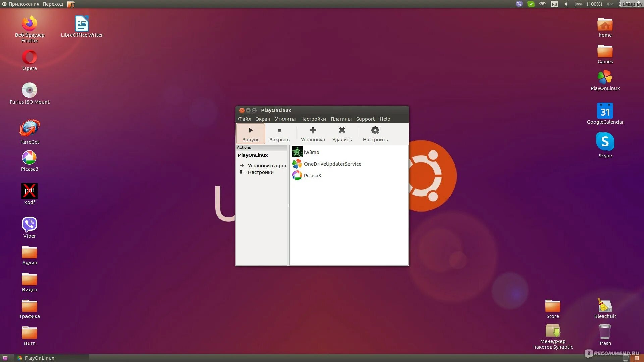Open the Trash desktop icon

[x=605, y=335]
